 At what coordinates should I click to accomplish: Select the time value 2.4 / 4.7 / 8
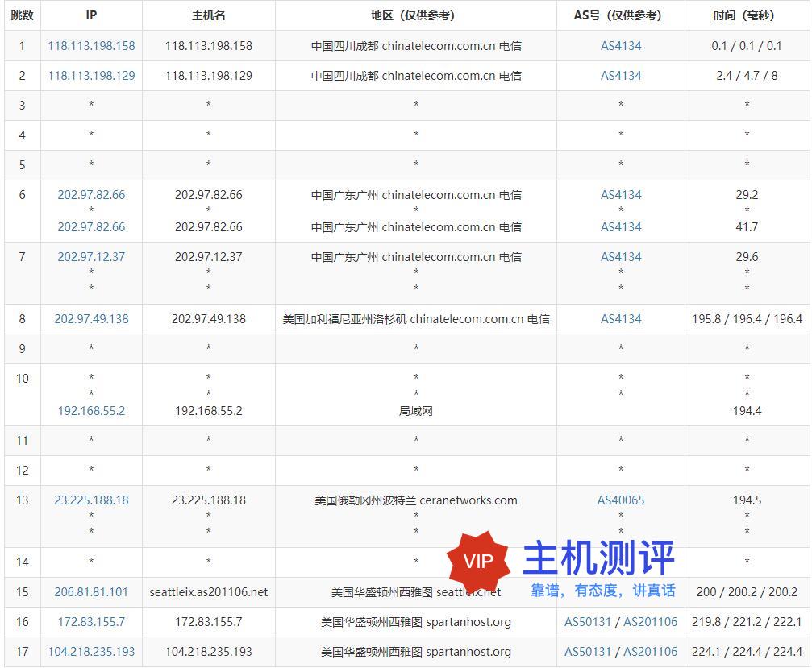tap(747, 76)
